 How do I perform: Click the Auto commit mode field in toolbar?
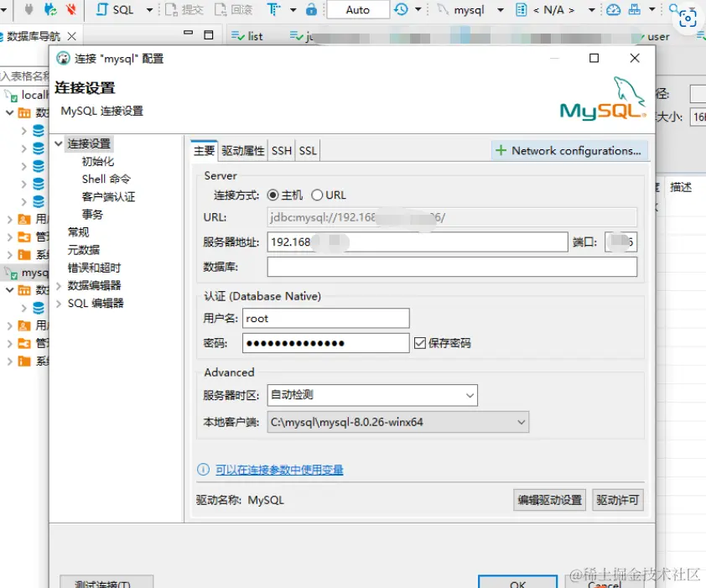tap(358, 10)
